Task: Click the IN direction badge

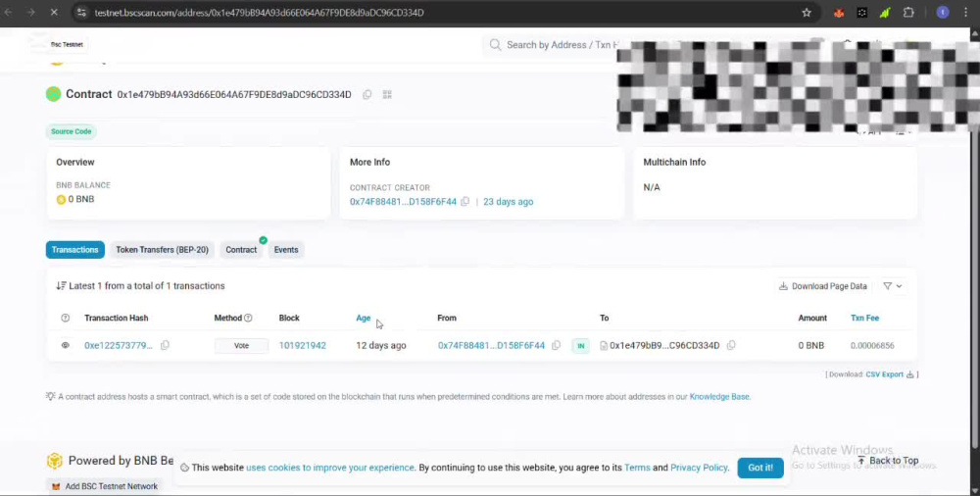Action: point(580,345)
